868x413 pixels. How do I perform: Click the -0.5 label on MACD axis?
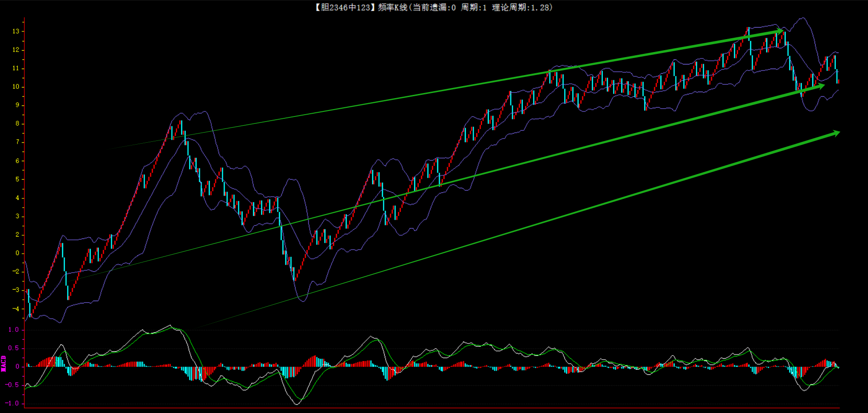tap(12, 385)
